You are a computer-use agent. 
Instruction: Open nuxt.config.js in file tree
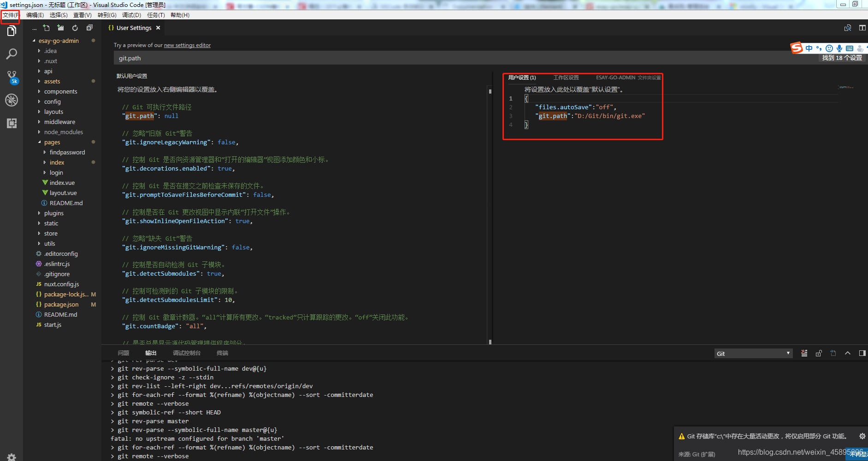click(61, 284)
